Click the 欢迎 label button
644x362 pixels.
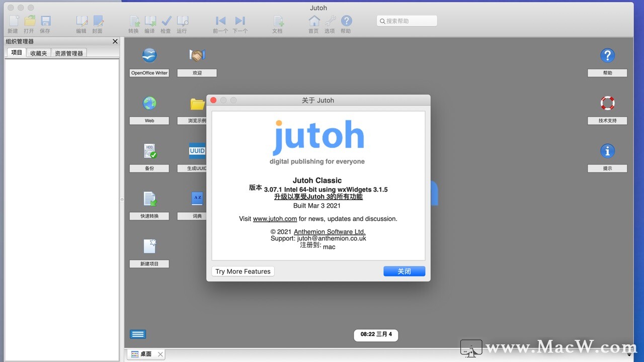[197, 73]
